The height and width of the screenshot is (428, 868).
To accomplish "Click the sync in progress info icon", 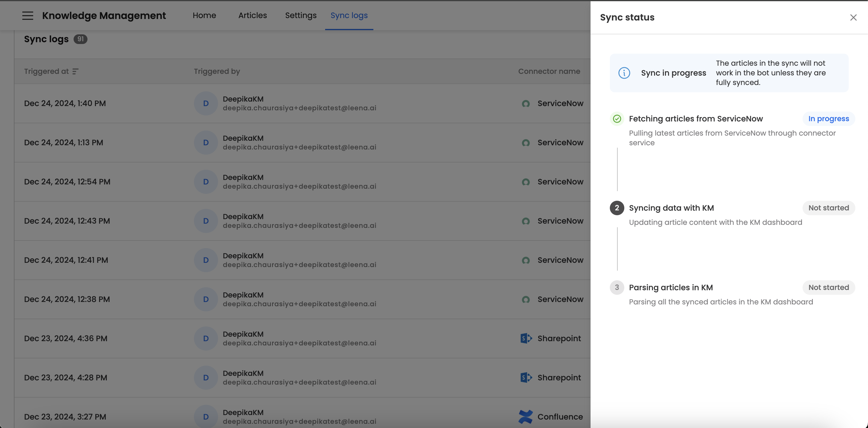I will pyautogui.click(x=624, y=73).
